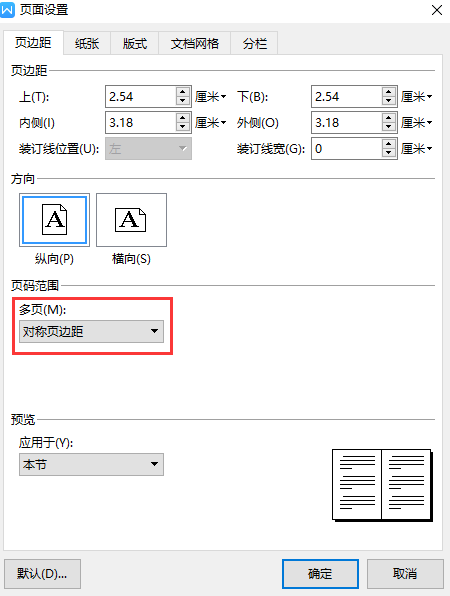
Task: Increase the inside margin 内侧(I) with up arrow
Action: [x=183, y=118]
